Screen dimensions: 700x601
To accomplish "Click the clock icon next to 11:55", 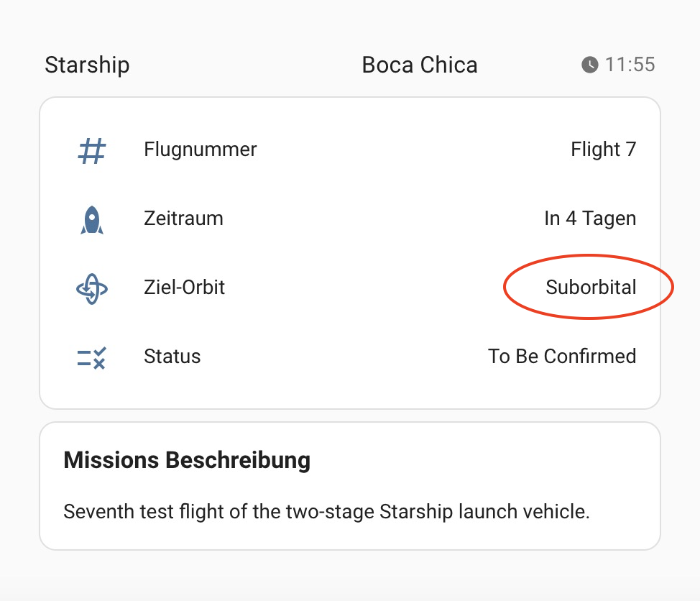I will coord(589,65).
